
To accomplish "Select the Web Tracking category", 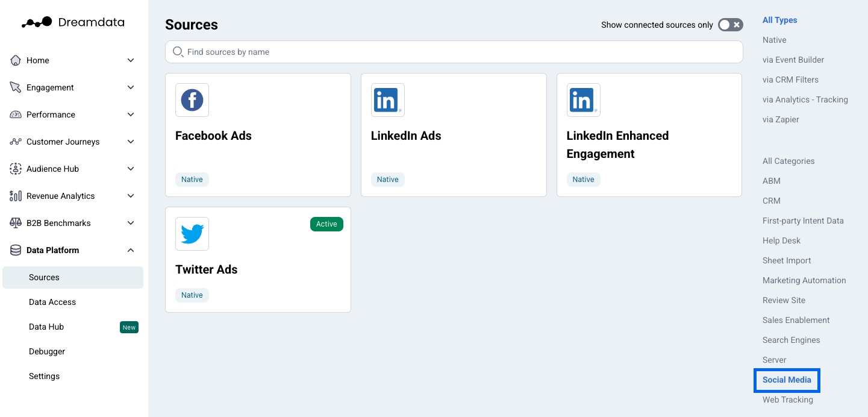I will click(x=787, y=400).
